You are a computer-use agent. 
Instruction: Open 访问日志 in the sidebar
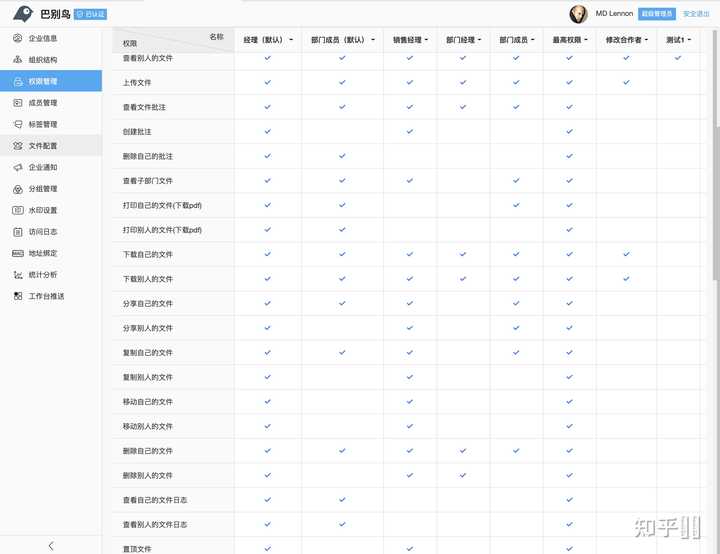coord(51,232)
